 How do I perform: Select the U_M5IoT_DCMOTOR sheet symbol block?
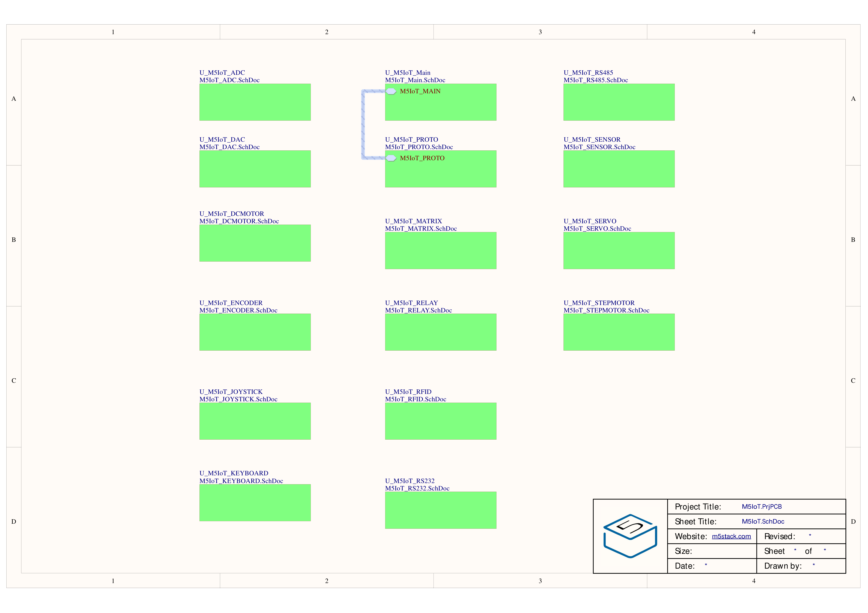255,243
